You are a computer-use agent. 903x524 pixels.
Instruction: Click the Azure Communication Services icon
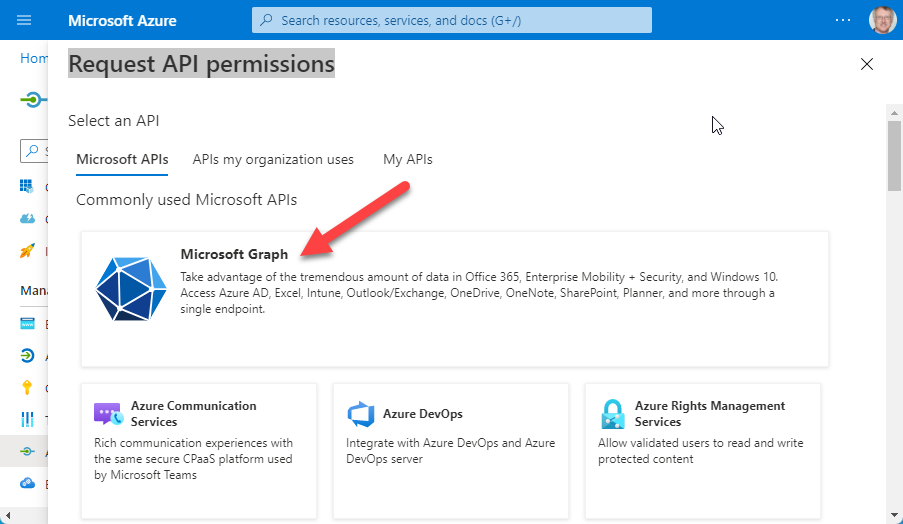point(107,414)
